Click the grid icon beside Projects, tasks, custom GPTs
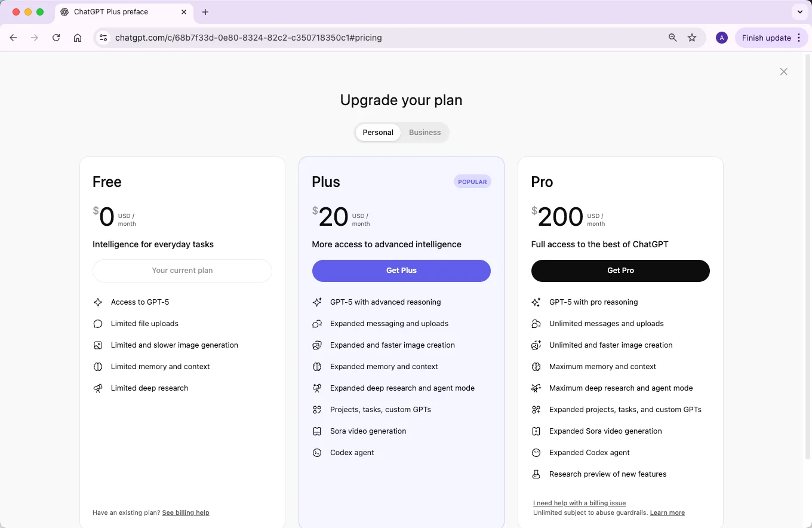This screenshot has width=812, height=528. point(317,410)
